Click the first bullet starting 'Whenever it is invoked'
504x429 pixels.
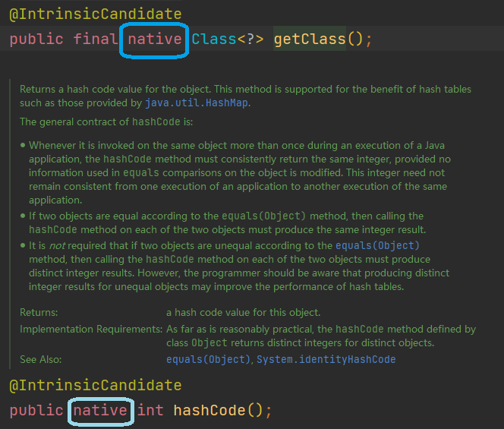pyautogui.click(x=240, y=172)
